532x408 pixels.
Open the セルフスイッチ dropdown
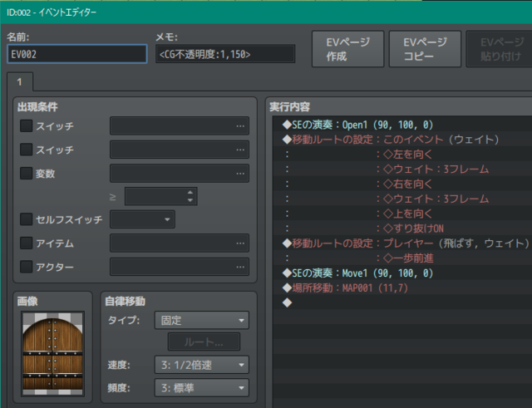142,219
